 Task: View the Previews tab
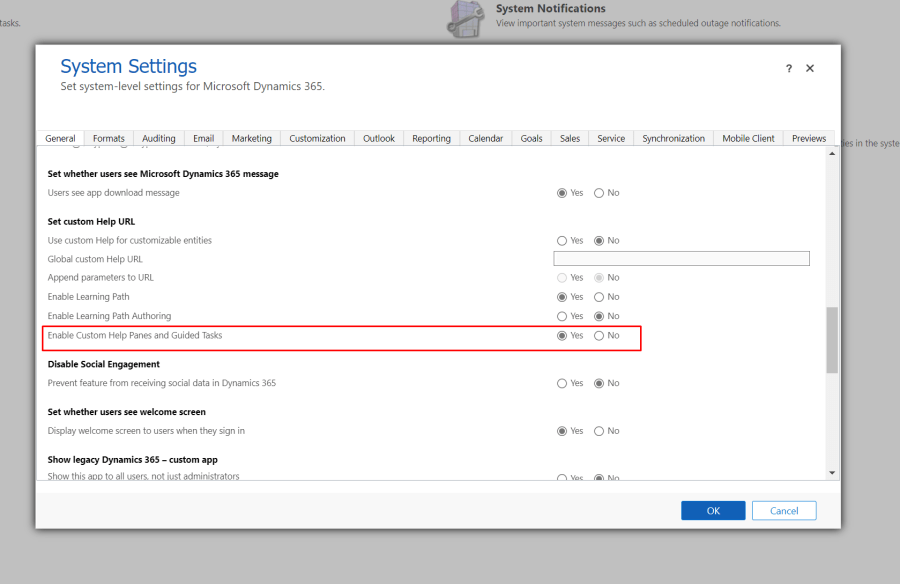click(808, 138)
